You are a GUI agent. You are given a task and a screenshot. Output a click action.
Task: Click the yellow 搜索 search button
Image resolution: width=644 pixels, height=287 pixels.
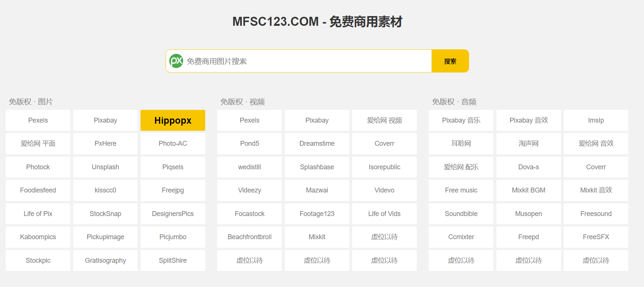(450, 61)
